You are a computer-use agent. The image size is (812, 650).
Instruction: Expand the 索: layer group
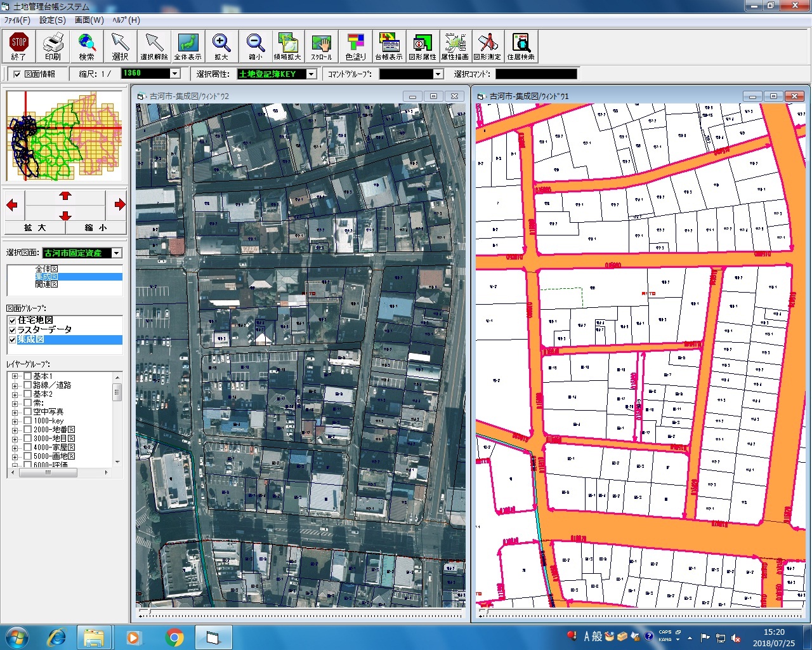click(15, 403)
